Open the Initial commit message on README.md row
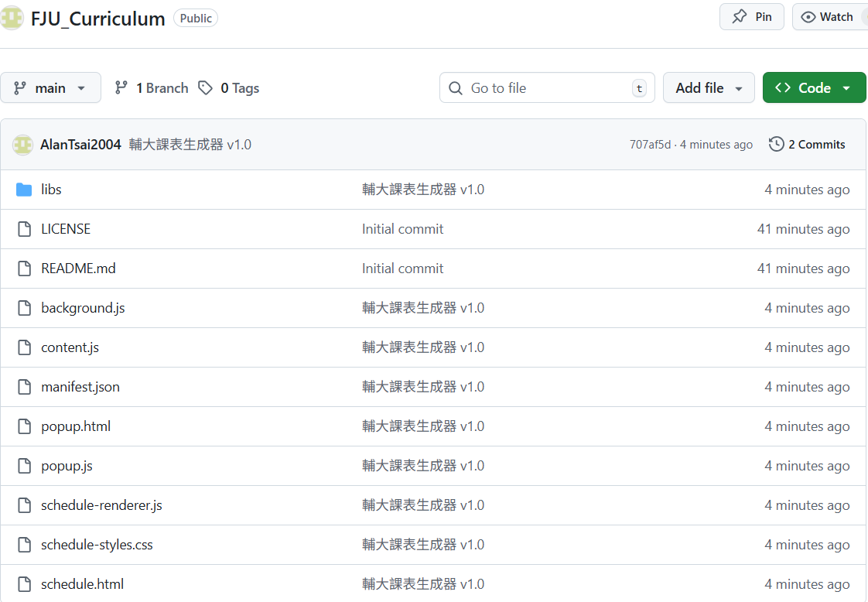Viewport: 868px width, 602px height. 402,268
